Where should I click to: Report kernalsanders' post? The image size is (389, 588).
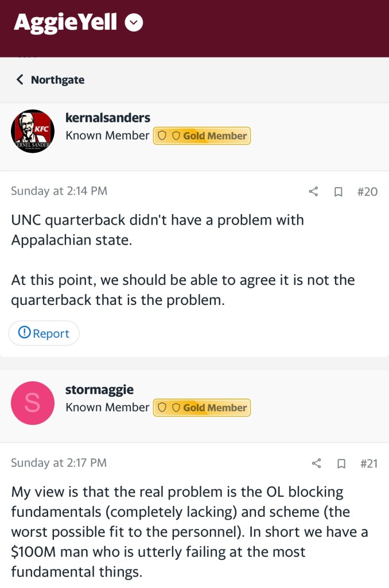pos(44,334)
